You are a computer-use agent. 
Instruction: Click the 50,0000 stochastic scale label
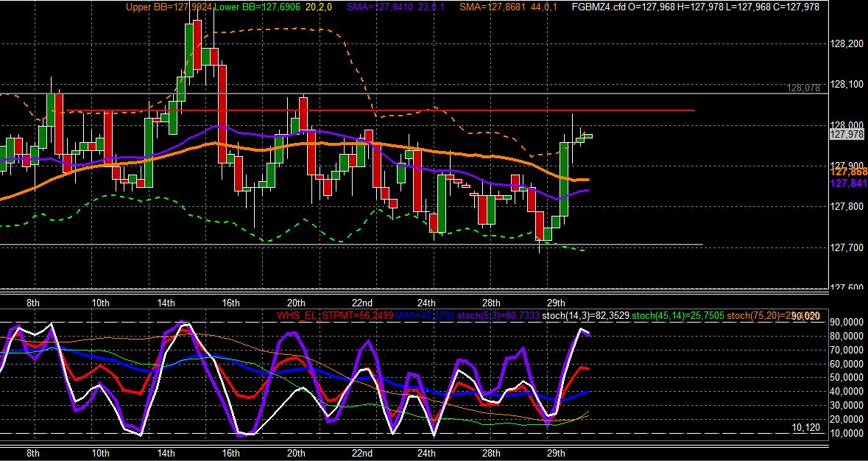pos(847,378)
